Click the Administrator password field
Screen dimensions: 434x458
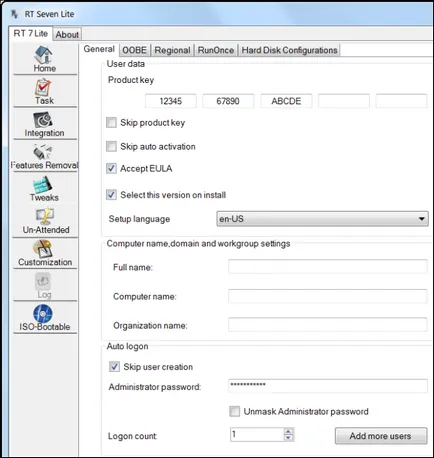coord(328,386)
